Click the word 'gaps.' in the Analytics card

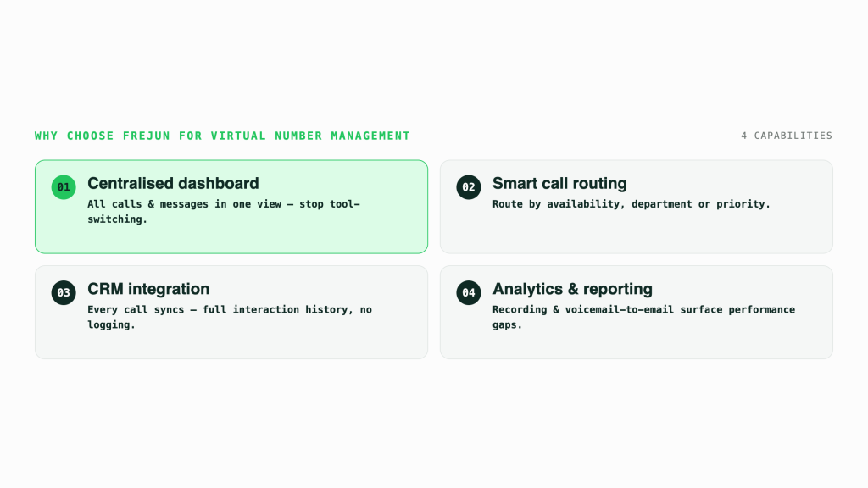tap(507, 324)
